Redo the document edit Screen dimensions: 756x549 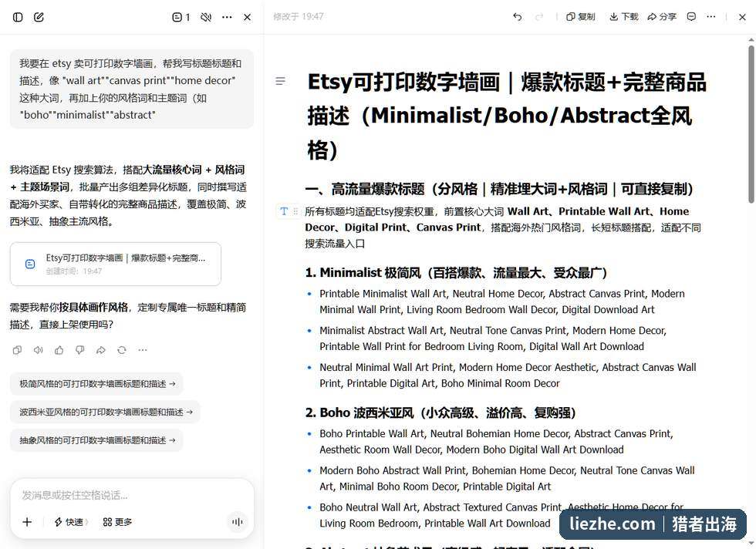coord(539,17)
